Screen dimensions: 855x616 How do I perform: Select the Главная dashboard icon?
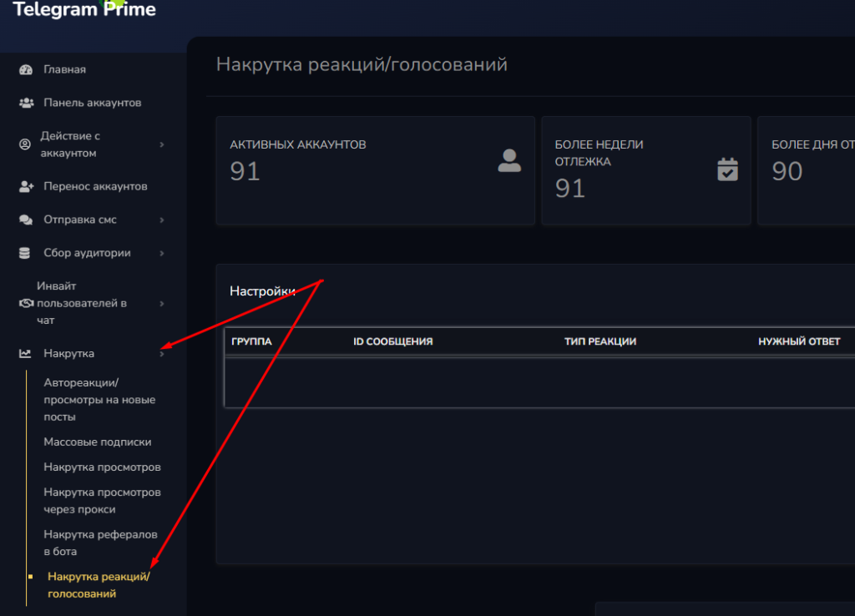tap(28, 70)
